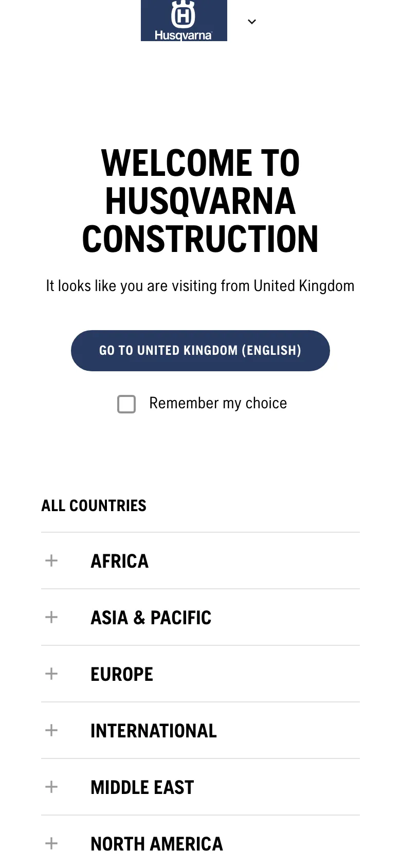Screen dimensions: 401x868
Task: Hit the plus icon next to Europe
Action: click(51, 674)
